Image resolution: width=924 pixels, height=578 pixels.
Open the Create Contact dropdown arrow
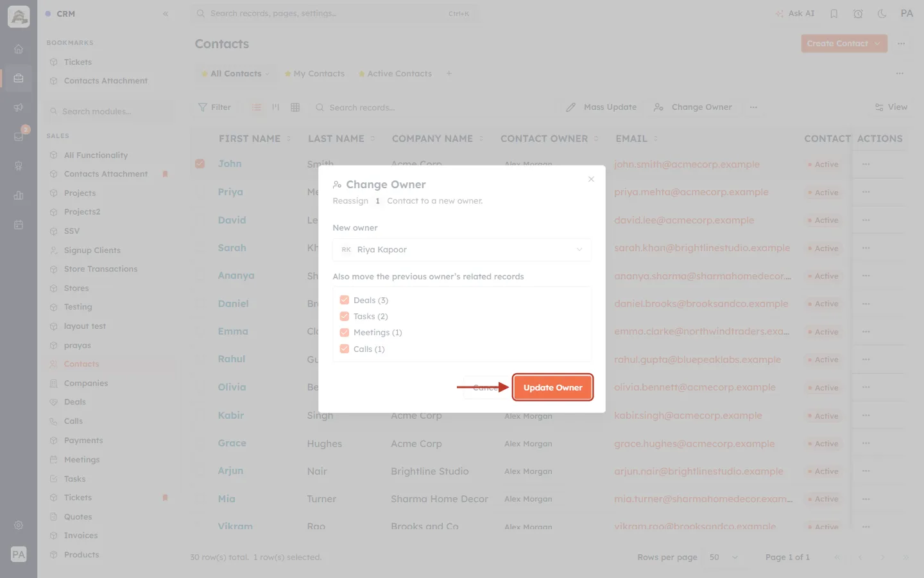(877, 44)
